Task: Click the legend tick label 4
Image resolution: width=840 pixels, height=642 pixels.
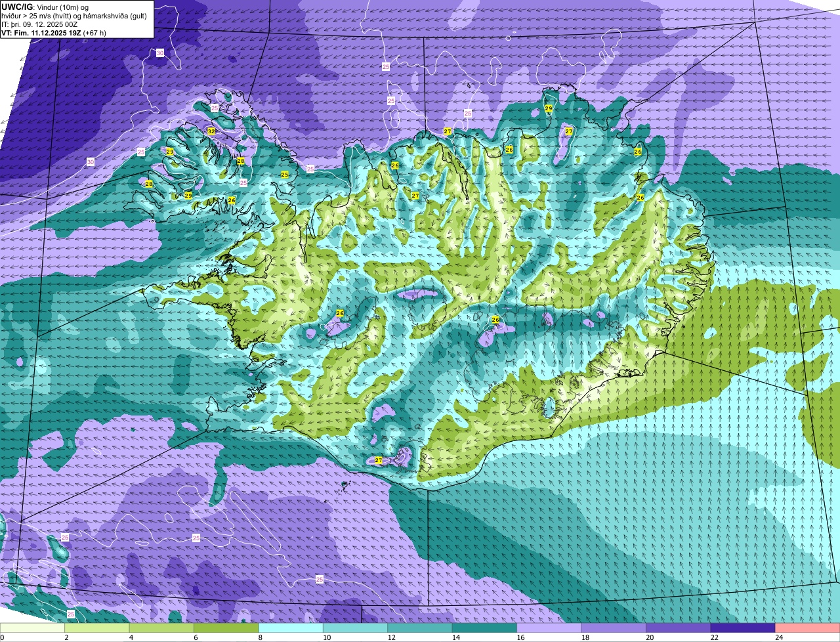Action: tap(131, 637)
